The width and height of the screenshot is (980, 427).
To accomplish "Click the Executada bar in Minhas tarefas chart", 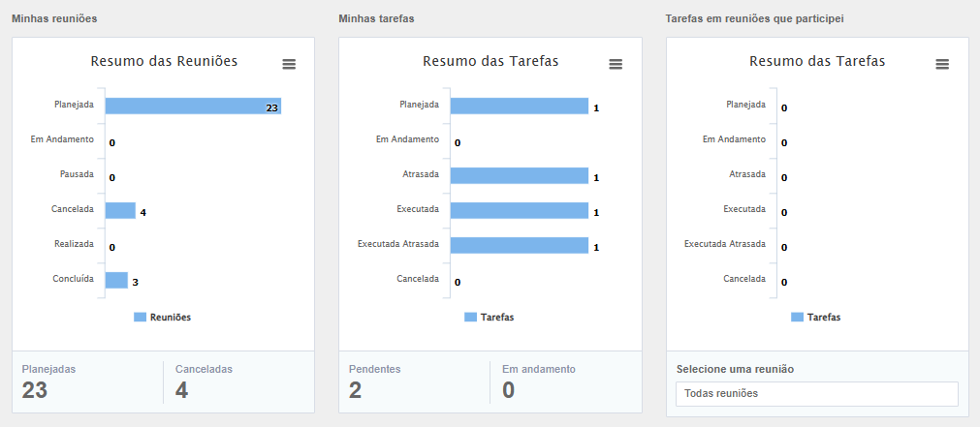I will pos(519,211).
